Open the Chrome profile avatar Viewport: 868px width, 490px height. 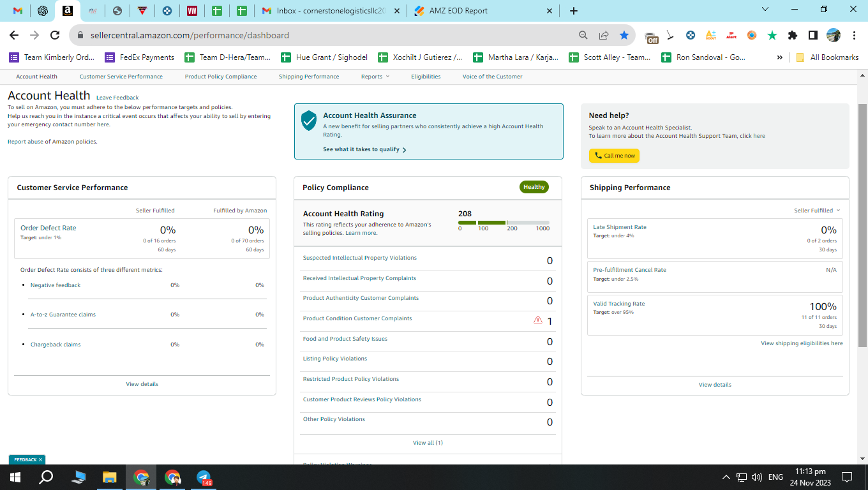834,35
